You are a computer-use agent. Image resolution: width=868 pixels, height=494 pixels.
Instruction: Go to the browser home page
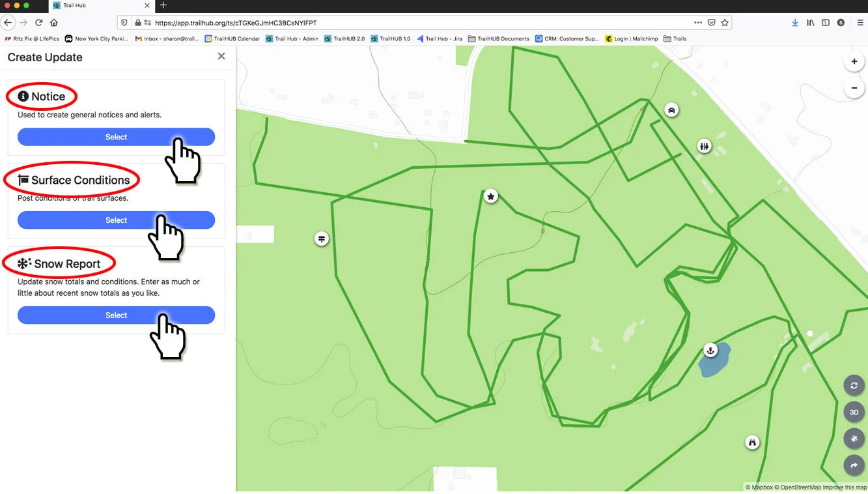coord(54,22)
